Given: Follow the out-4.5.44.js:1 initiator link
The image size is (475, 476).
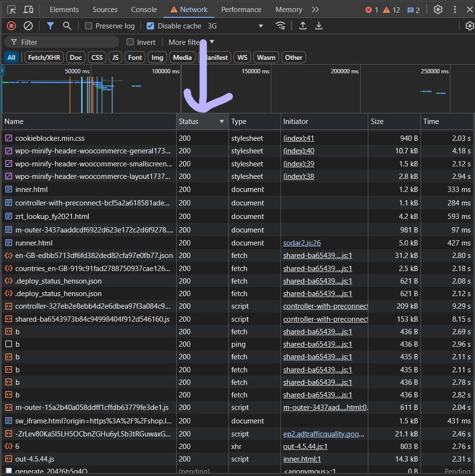Looking at the screenshot, I should [306, 446].
